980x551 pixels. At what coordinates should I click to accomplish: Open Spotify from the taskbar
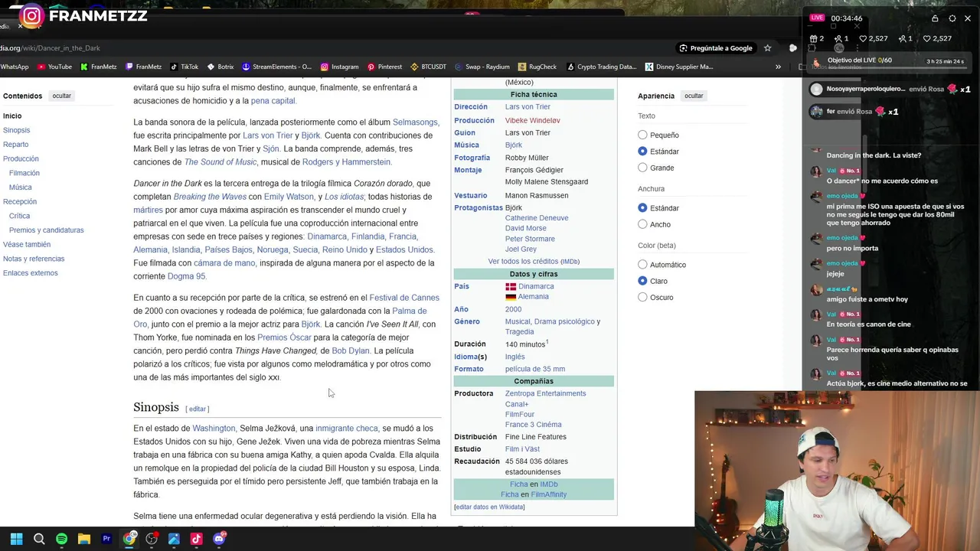[x=61, y=539]
